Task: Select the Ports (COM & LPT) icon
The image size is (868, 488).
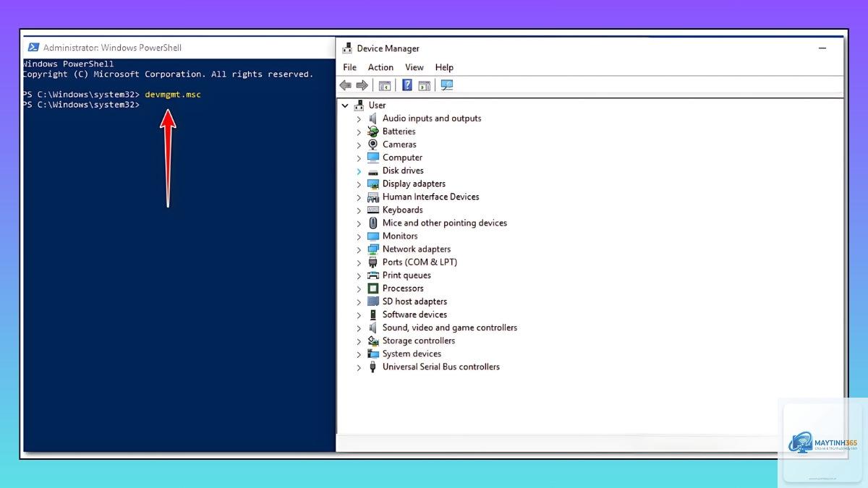Action: [373, 262]
